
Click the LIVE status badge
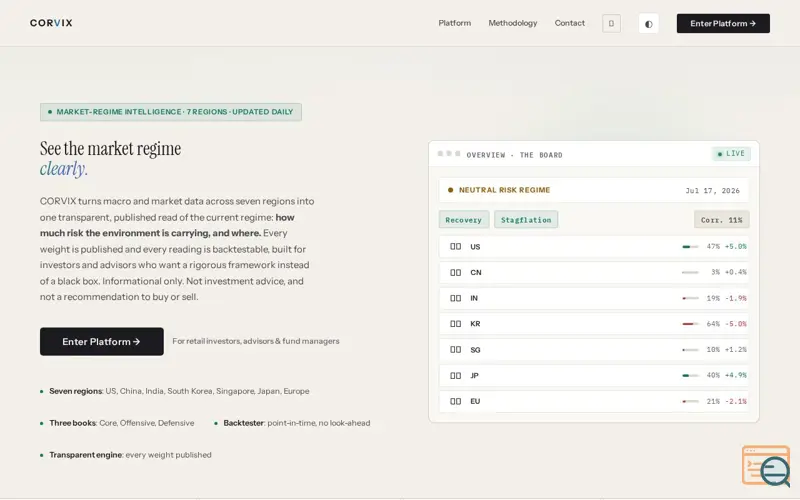pyautogui.click(x=731, y=154)
